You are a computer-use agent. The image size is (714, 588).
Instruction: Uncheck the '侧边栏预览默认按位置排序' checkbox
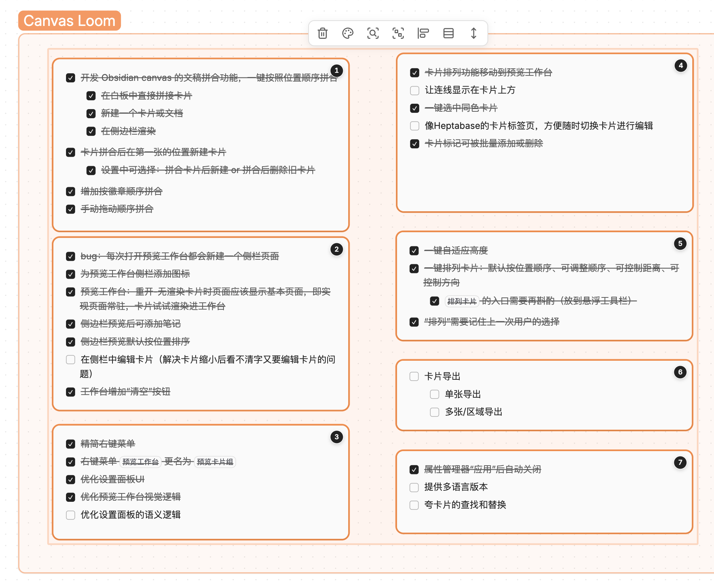click(x=71, y=342)
